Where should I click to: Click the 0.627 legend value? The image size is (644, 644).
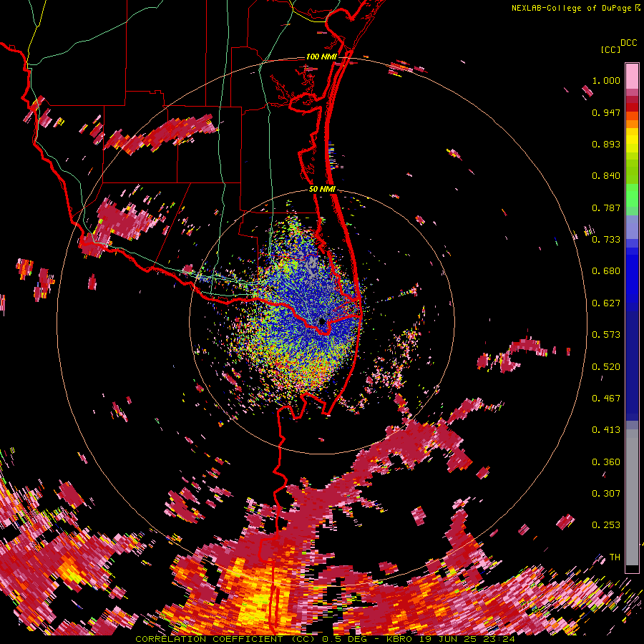tap(606, 303)
